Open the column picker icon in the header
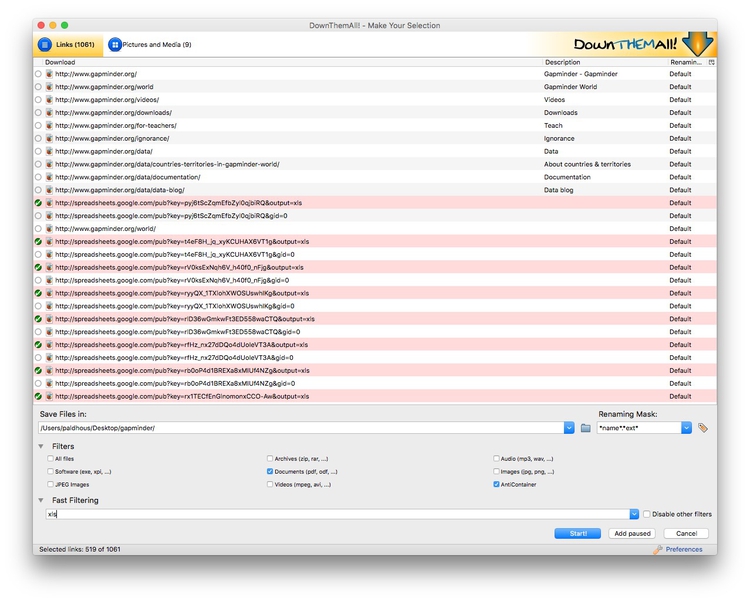Image resolution: width=750 pixels, height=602 pixels. coord(711,62)
